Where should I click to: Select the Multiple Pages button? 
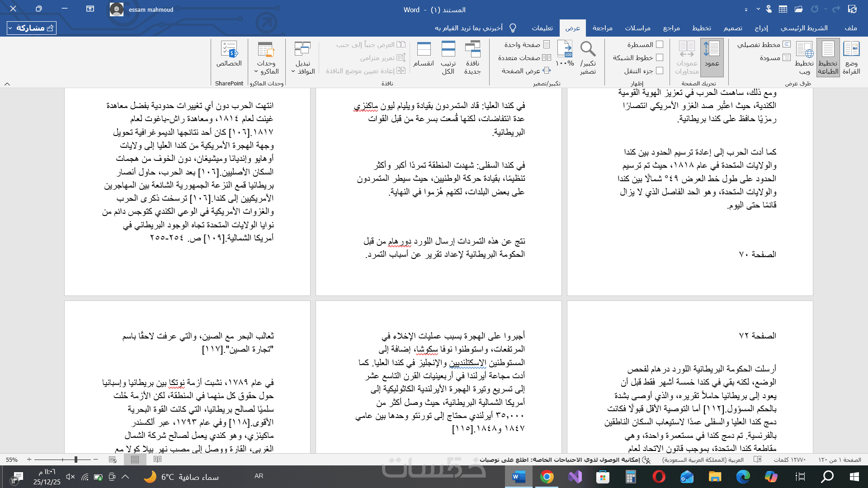pyautogui.click(x=524, y=57)
